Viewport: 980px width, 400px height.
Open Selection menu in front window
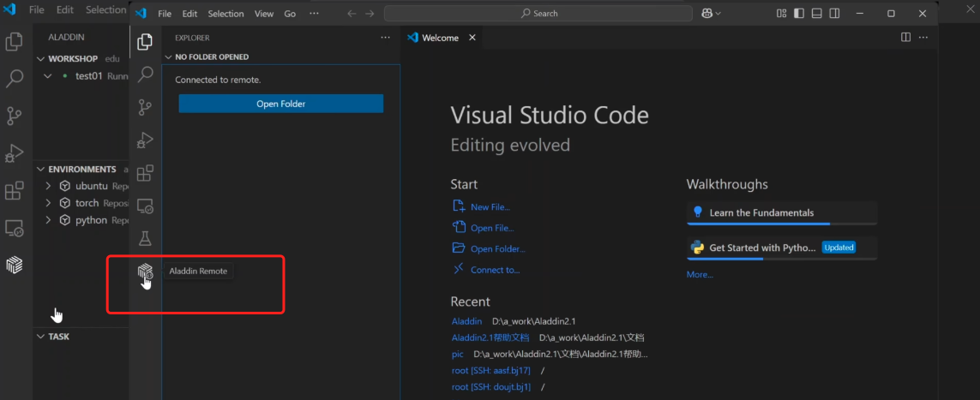[226, 14]
